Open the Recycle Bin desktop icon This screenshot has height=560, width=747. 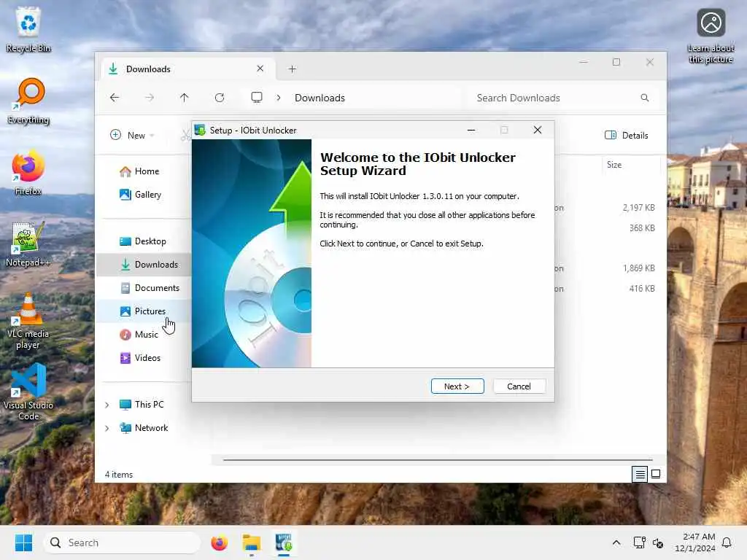[28, 29]
